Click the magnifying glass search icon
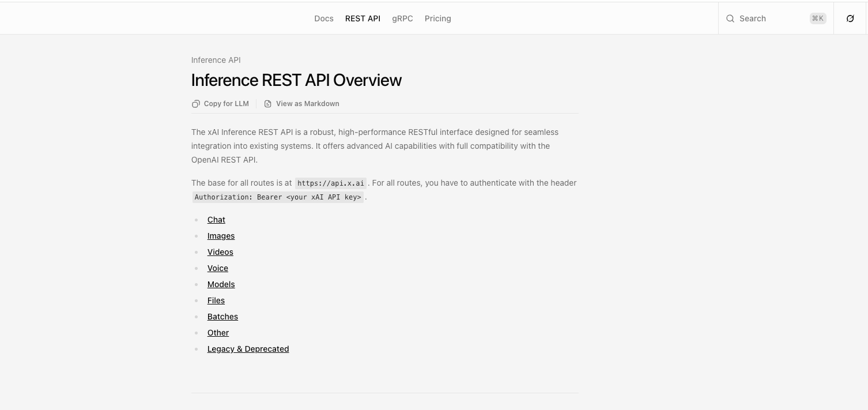 tap(730, 18)
